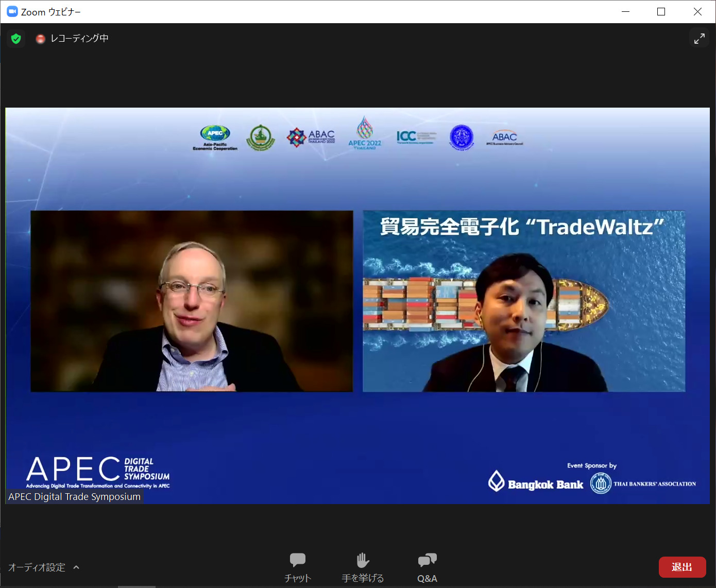Open the Q&A panel
716x588 pixels.
pos(427,567)
